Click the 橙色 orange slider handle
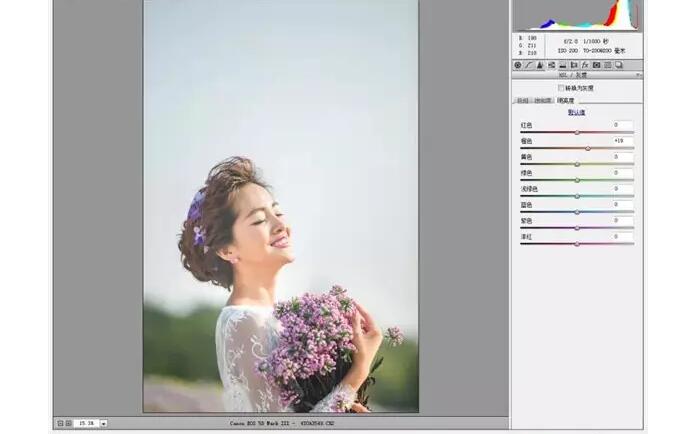Viewport: 698px width, 434px height. (x=588, y=148)
